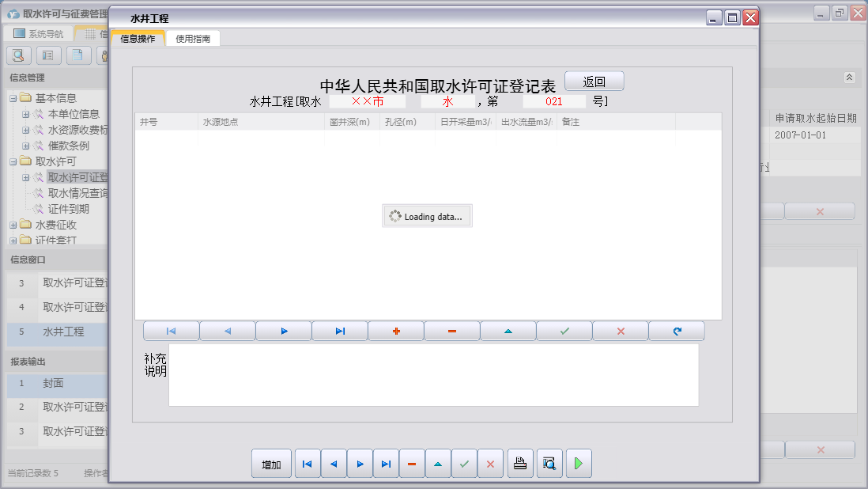Click into the 补充说明 text box
Image resolution: width=868 pixels, height=489 pixels.
pos(433,375)
